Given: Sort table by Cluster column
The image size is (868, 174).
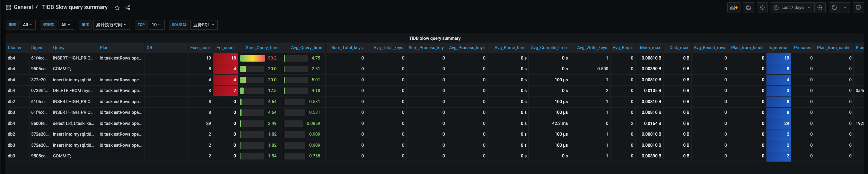Looking at the screenshot, I should [15, 48].
